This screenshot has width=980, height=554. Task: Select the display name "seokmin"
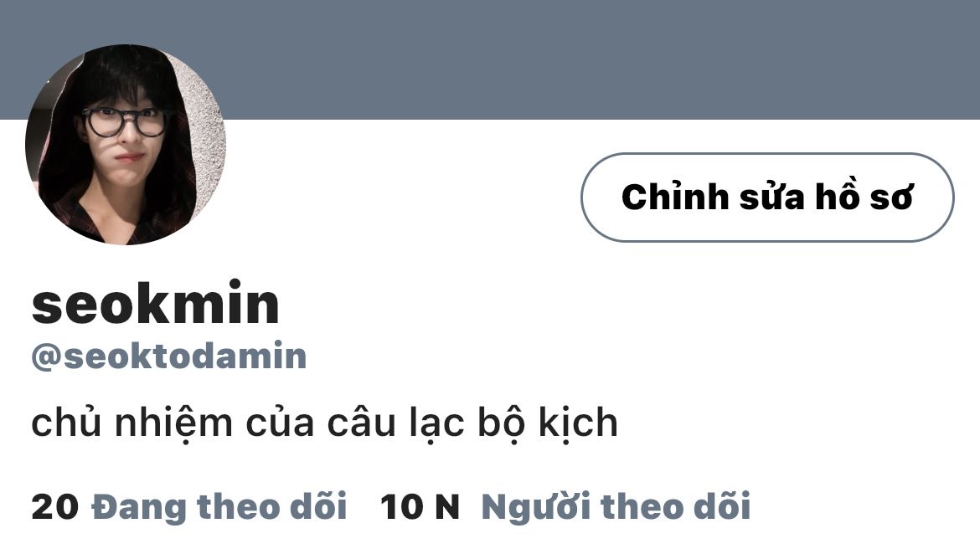tap(155, 304)
